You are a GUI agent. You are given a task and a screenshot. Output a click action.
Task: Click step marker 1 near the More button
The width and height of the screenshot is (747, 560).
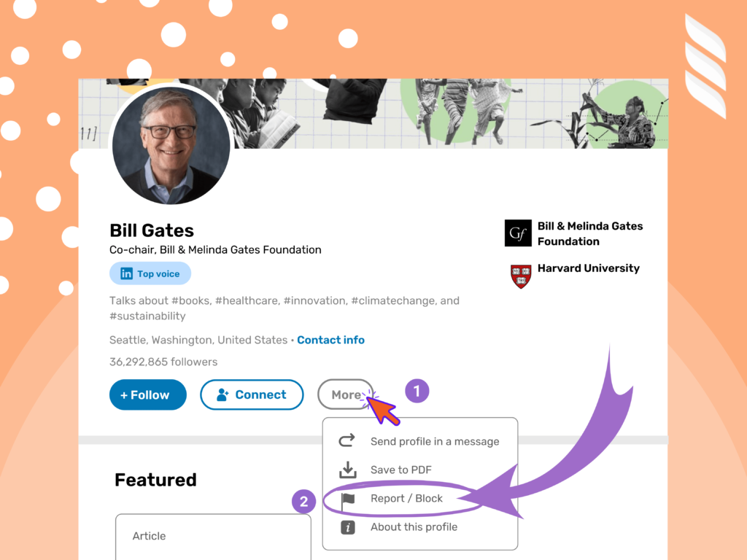(417, 391)
